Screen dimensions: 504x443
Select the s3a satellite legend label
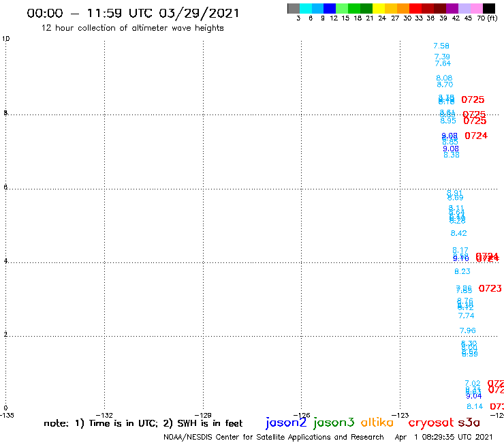click(469, 423)
